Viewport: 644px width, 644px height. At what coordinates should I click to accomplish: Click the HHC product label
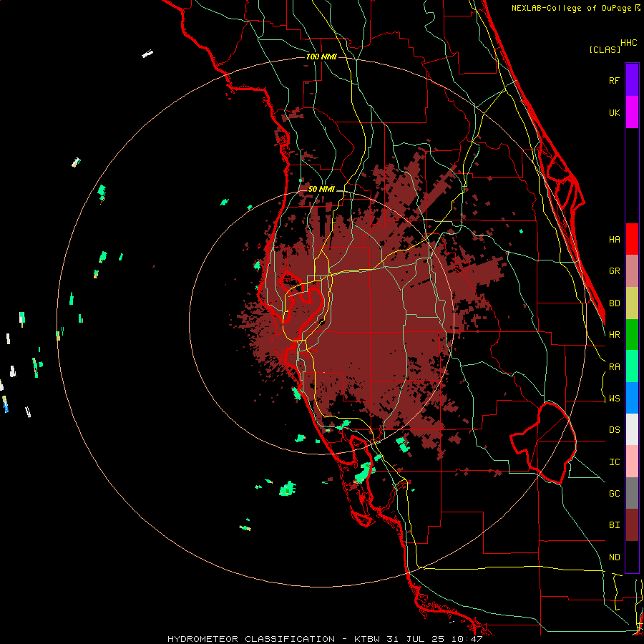pyautogui.click(x=628, y=43)
